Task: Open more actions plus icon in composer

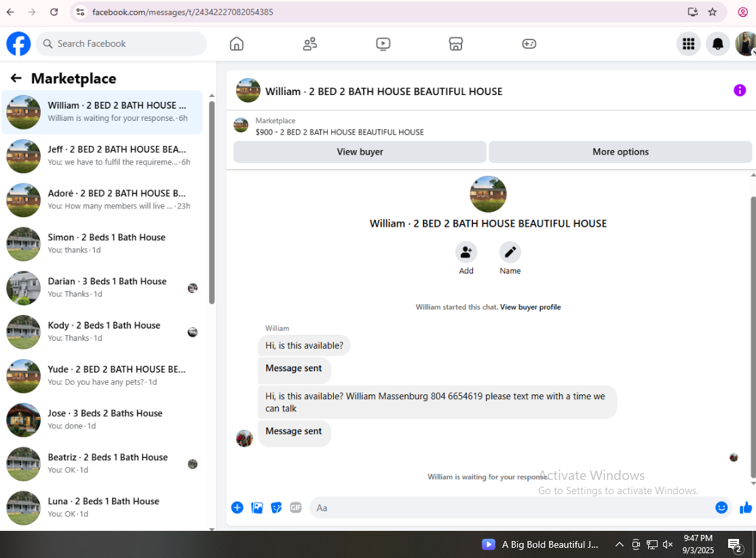Action: (238, 507)
